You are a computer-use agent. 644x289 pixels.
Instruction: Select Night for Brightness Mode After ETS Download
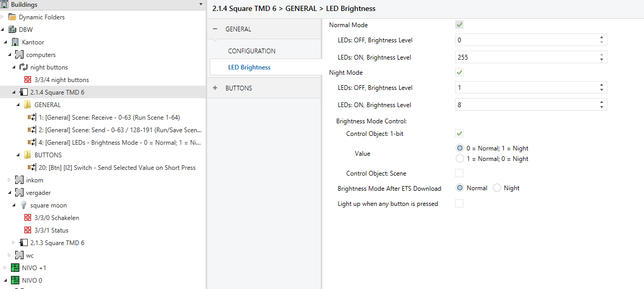(x=497, y=188)
